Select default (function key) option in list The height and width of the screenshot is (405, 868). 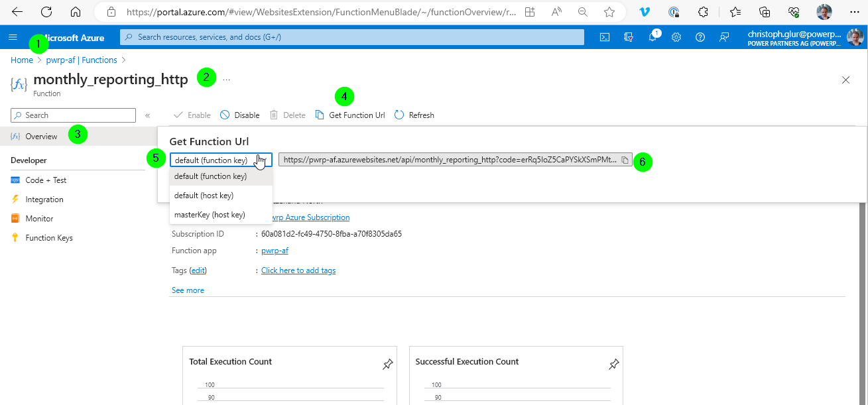(221, 176)
